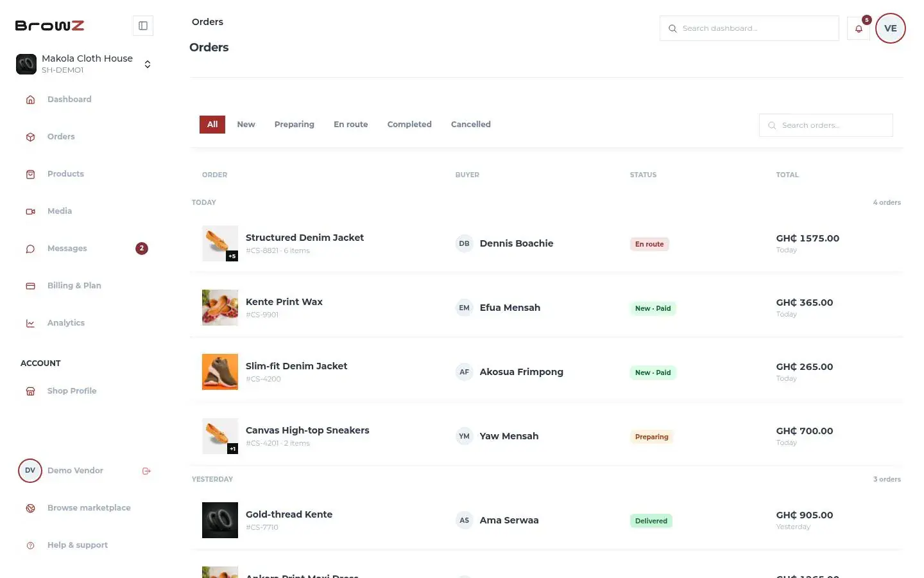The height and width of the screenshot is (578, 924).
Task: Click the Media camera icon
Action: click(x=30, y=211)
